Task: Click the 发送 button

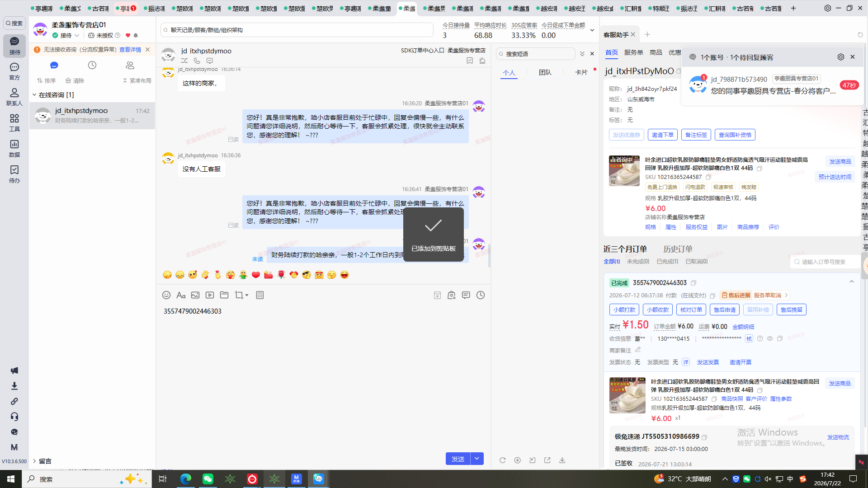Action: tap(458, 459)
